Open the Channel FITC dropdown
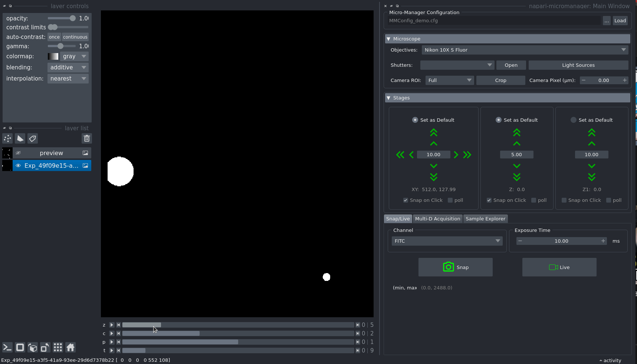Image resolution: width=637 pixels, height=364 pixels. point(447,241)
